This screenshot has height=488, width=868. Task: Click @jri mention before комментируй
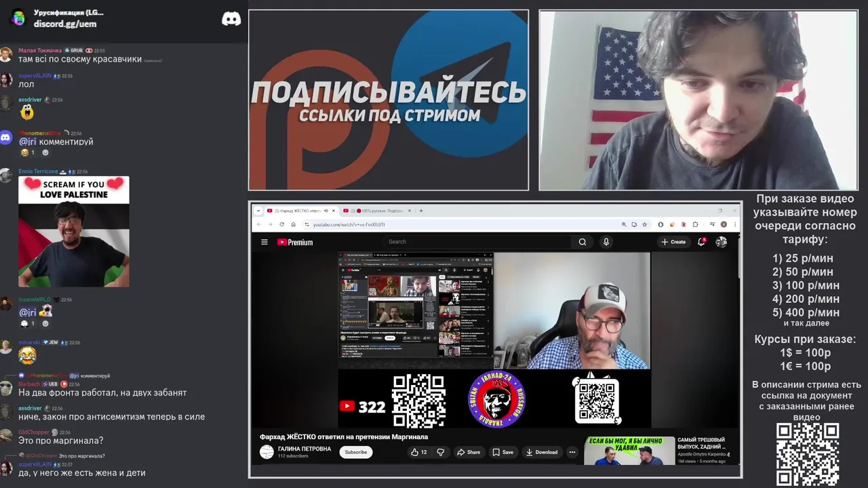pos(27,142)
